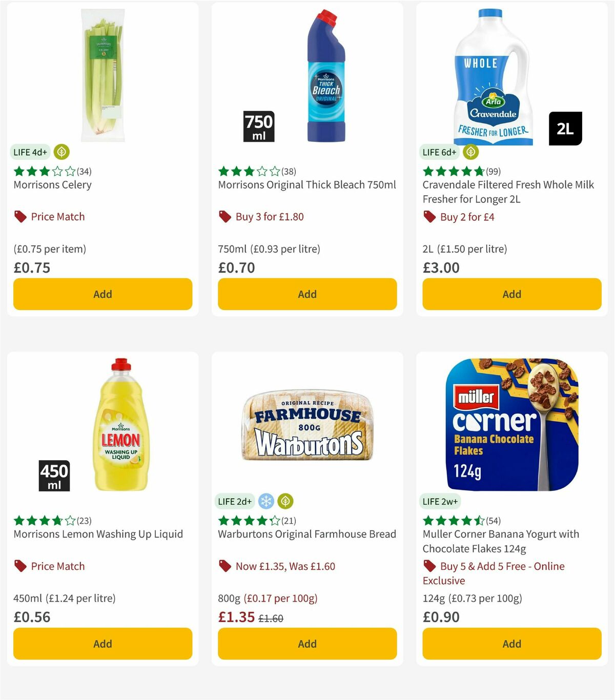The height and width of the screenshot is (700, 615).
Task: Click the LIFE 2d+ badge on Warburtons bread
Action: click(x=234, y=501)
